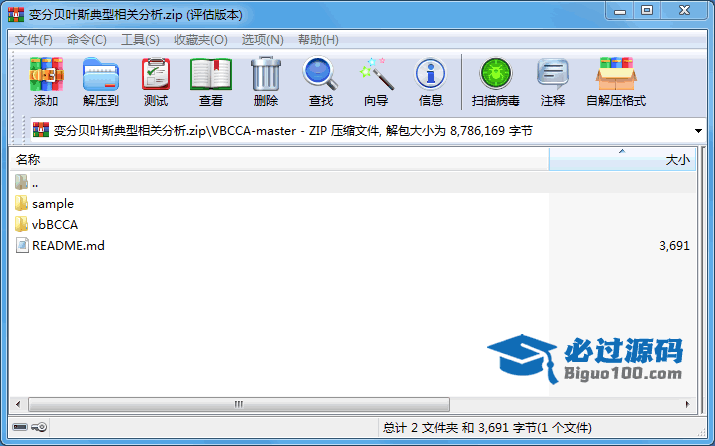This screenshot has height=446, width=715.
Task: Open the 查找 (Find) magnifier tool
Action: [x=320, y=73]
